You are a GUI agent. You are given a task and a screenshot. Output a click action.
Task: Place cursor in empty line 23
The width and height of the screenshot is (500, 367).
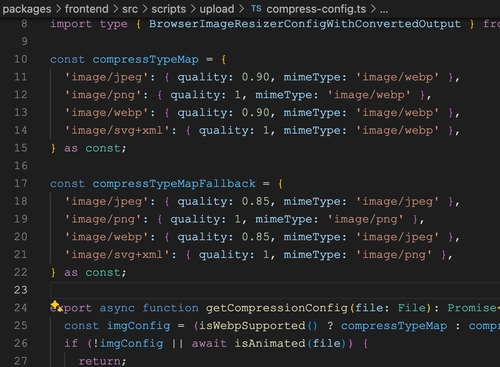pyautogui.click(x=275, y=290)
